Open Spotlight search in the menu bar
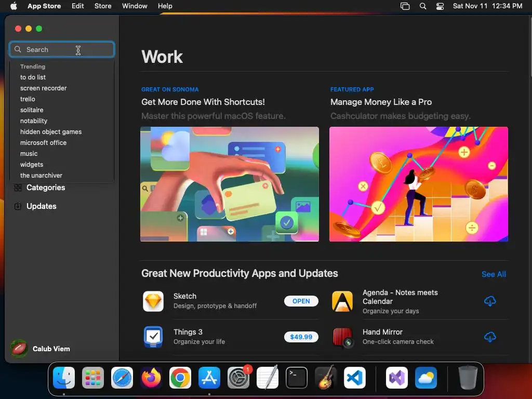 pos(423,6)
